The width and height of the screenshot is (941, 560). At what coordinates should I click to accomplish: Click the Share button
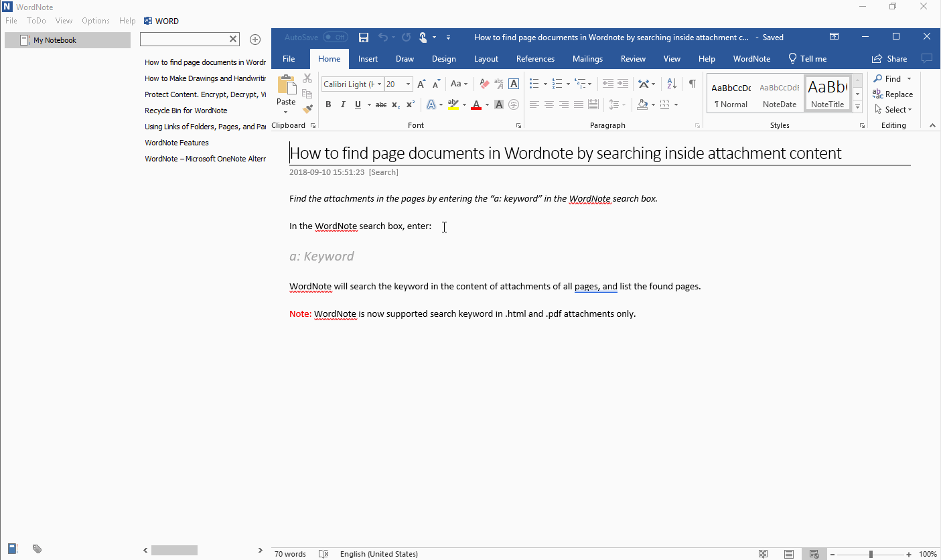889,59
